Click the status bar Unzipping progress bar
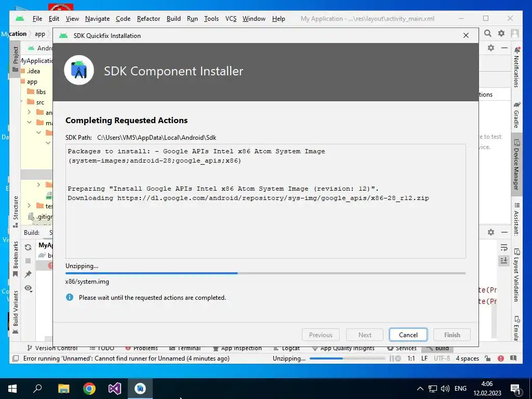Image resolution: width=532 pixels, height=399 pixels. coord(348,358)
